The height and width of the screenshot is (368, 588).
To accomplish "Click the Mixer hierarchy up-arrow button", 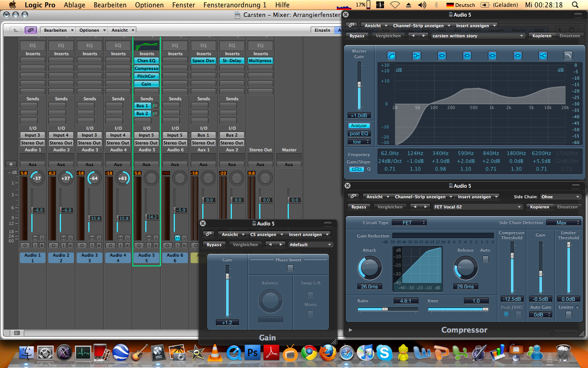I will tap(16, 30).
